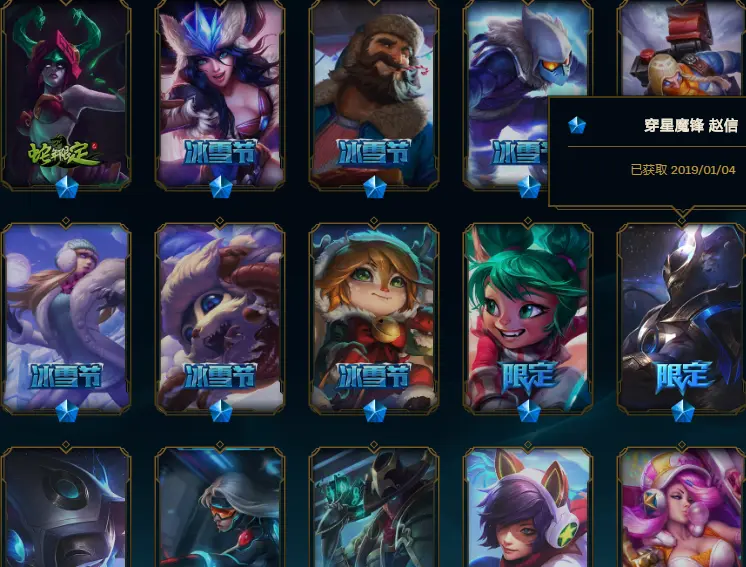Select the green-haired Poppy limited skin card
The width and height of the screenshot is (746, 567).
click(528, 317)
